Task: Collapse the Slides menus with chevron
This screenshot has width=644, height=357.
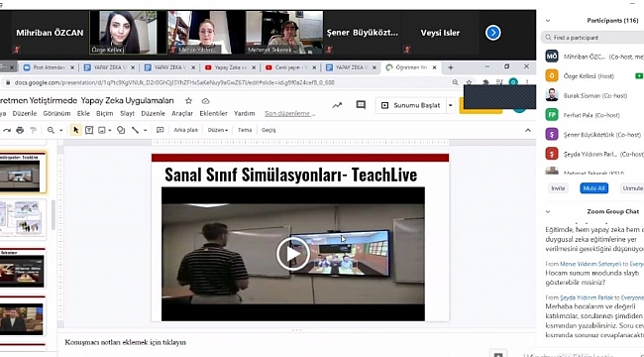Action: pyautogui.click(x=528, y=130)
